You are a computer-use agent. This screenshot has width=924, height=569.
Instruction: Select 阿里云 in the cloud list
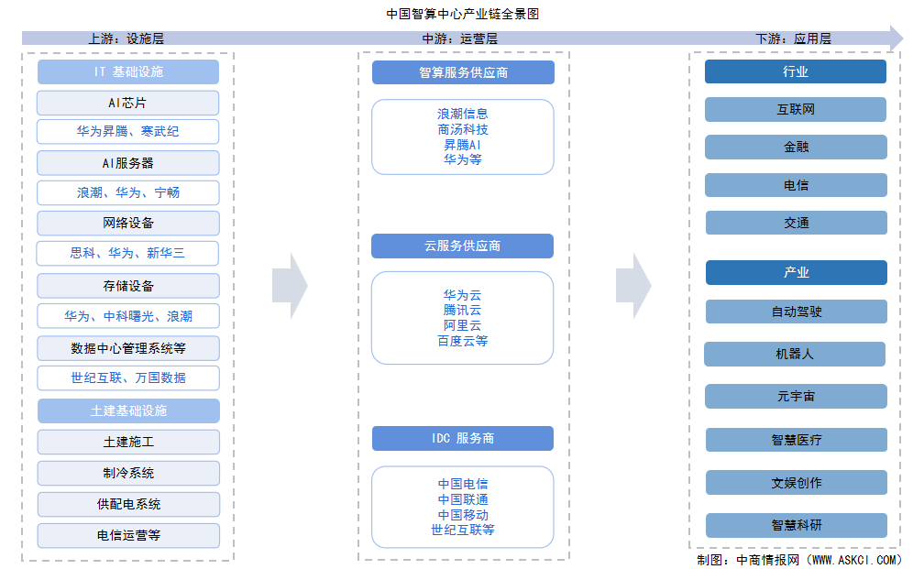coord(463,326)
